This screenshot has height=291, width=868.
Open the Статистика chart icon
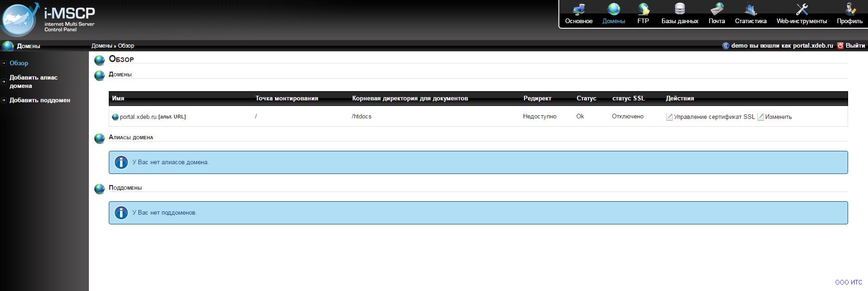point(750,9)
